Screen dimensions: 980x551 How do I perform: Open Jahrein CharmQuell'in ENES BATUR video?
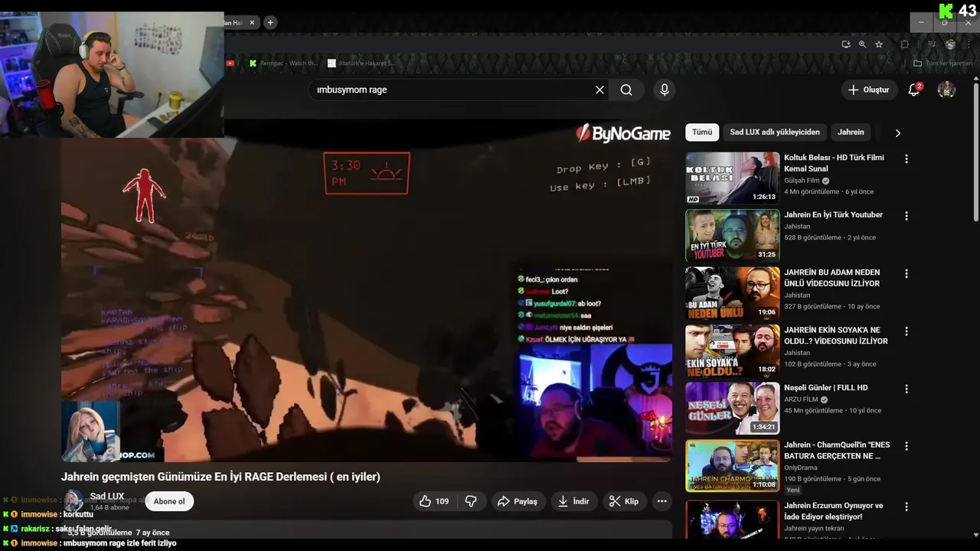pos(837,450)
